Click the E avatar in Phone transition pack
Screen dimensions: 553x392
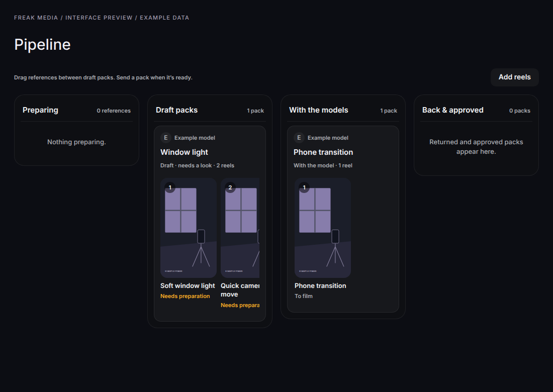click(299, 138)
